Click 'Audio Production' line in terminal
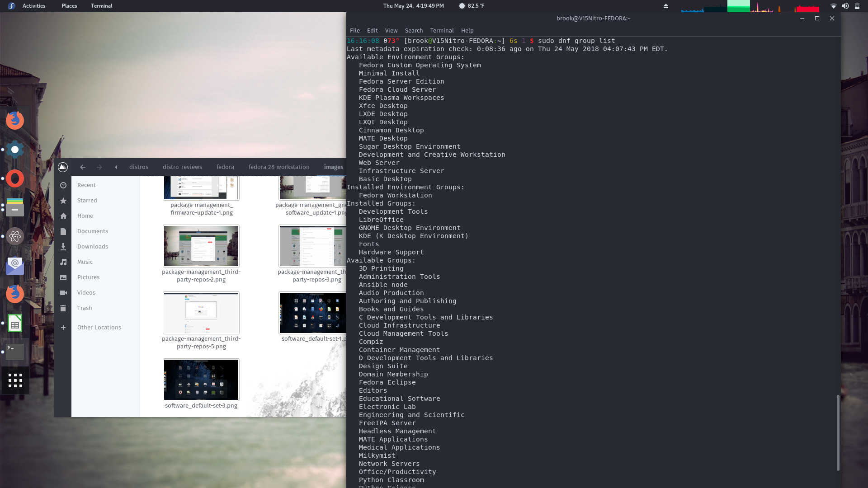This screenshot has width=868, height=488. [x=391, y=293]
